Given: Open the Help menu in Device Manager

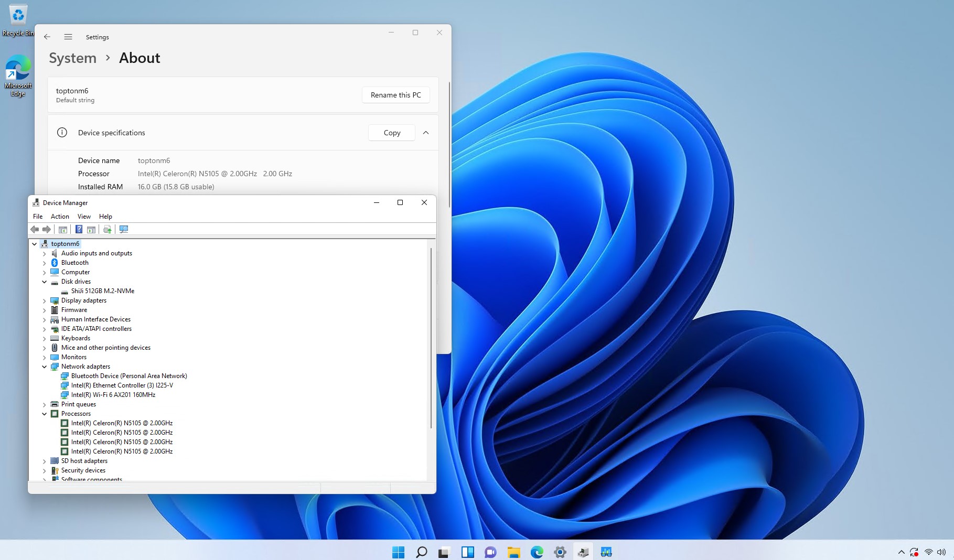Looking at the screenshot, I should (x=105, y=217).
